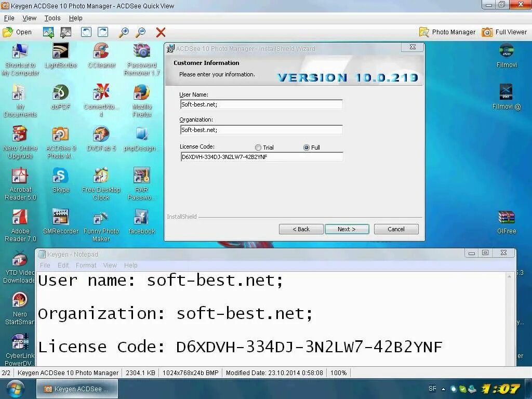Click inside the Organization field
This screenshot has width=532, height=399.
click(x=261, y=130)
